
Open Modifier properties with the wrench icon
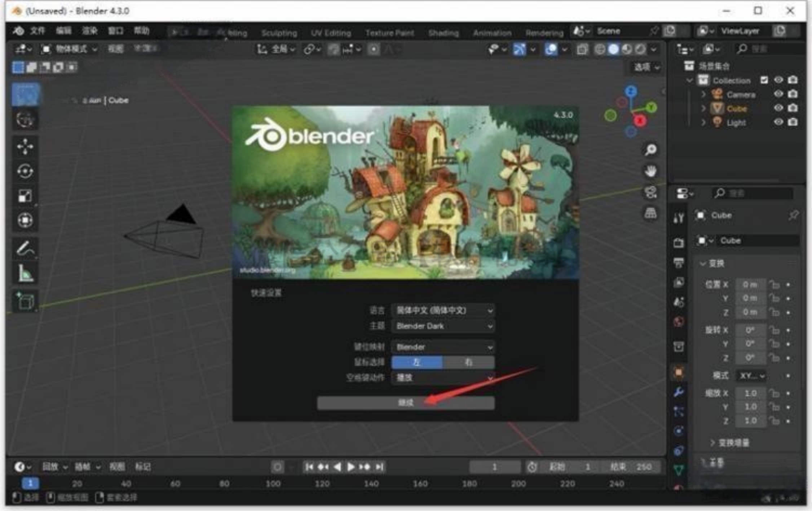[x=679, y=393]
